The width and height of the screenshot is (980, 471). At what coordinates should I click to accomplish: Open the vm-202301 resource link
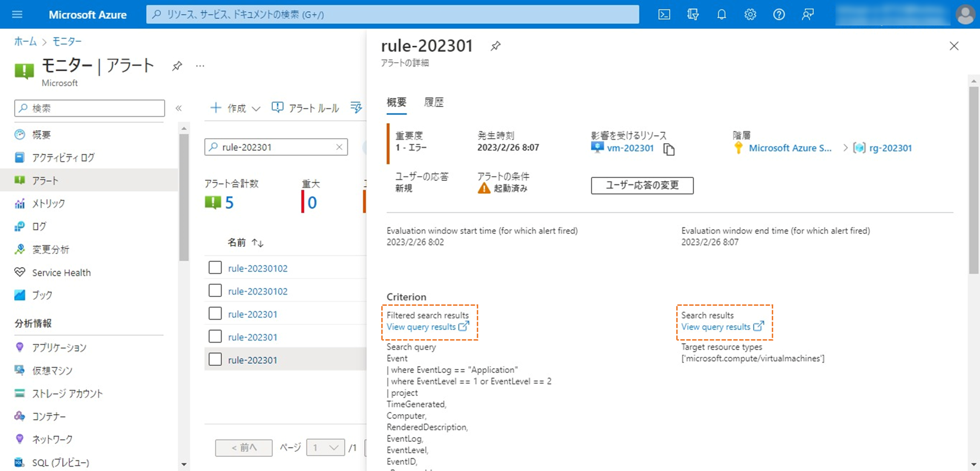pyautogui.click(x=630, y=148)
